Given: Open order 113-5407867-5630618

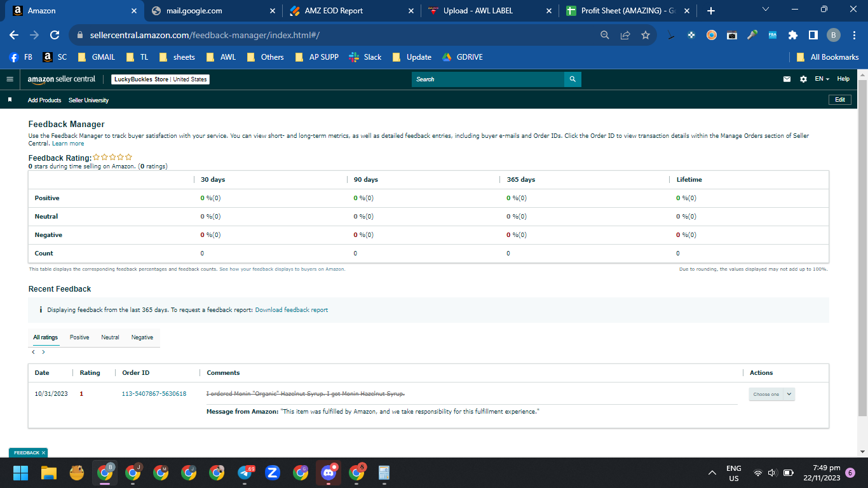Looking at the screenshot, I should (154, 394).
